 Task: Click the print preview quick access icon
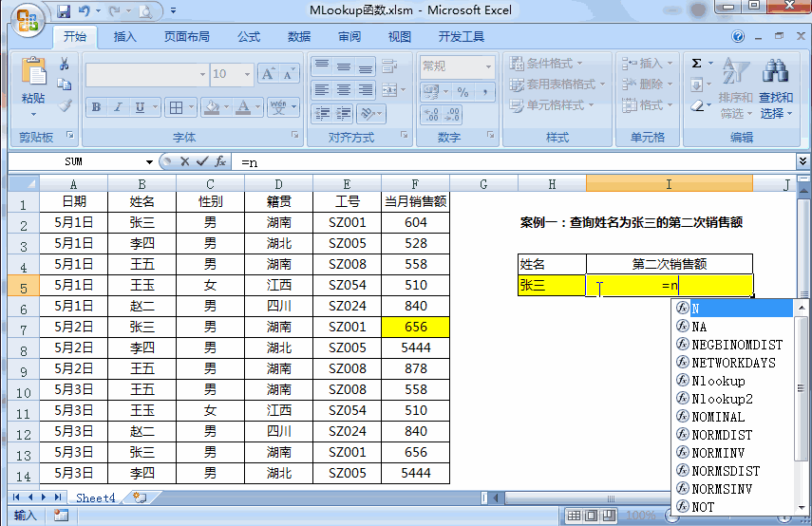(145, 10)
